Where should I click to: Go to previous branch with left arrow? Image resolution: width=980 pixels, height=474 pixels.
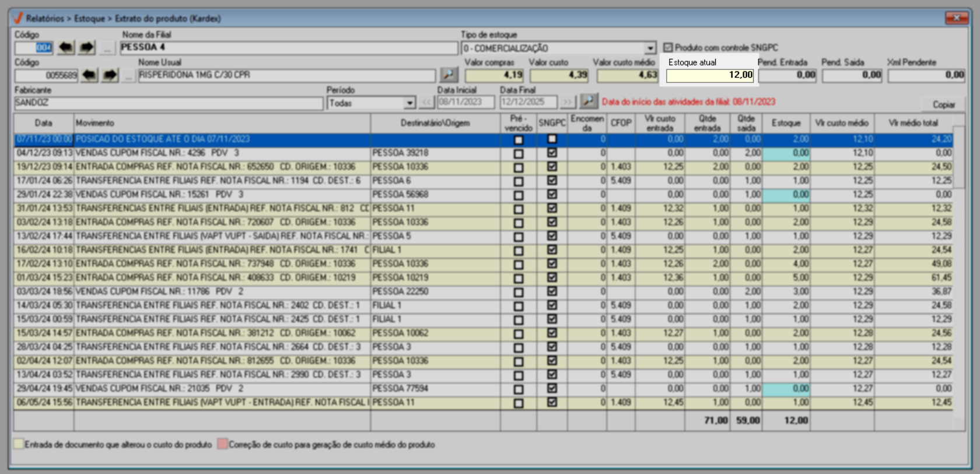click(x=66, y=47)
